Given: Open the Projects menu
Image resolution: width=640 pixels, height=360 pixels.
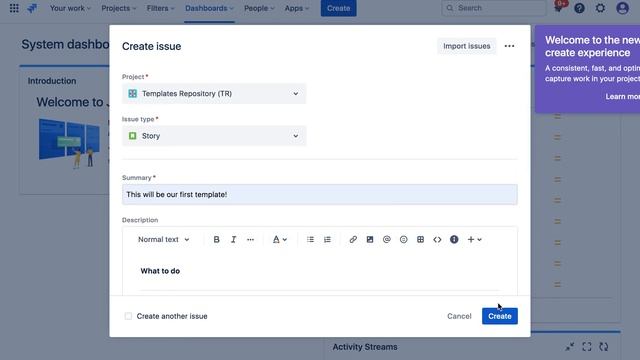Looking at the screenshot, I should coord(119,8).
